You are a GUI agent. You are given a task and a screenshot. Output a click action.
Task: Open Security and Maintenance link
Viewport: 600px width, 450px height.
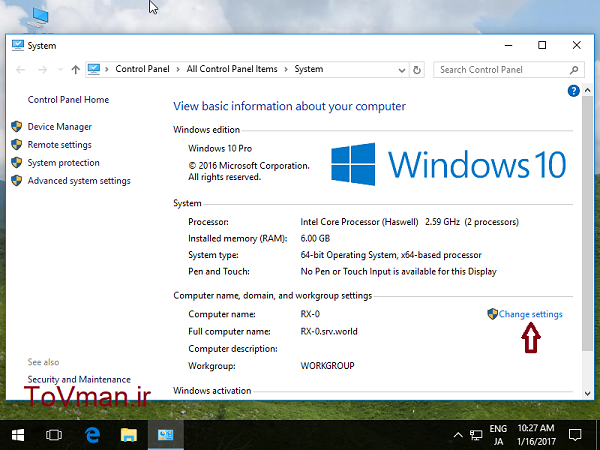click(x=79, y=380)
